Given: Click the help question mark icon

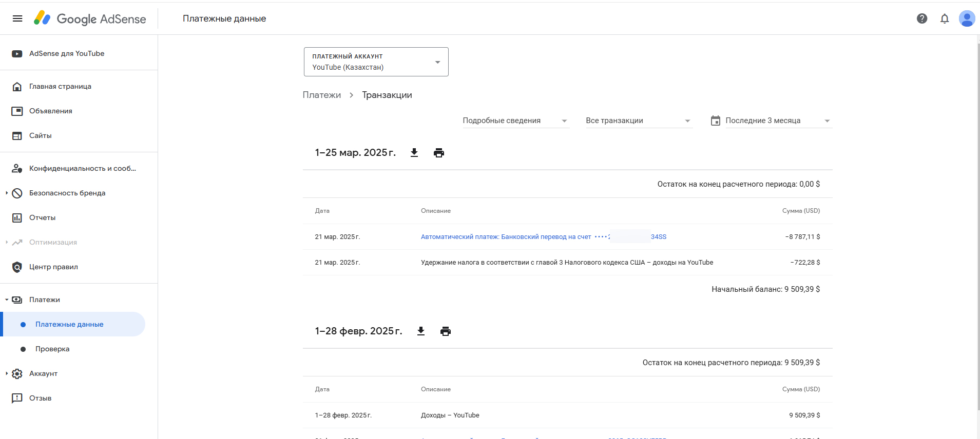Looking at the screenshot, I should click(921, 18).
